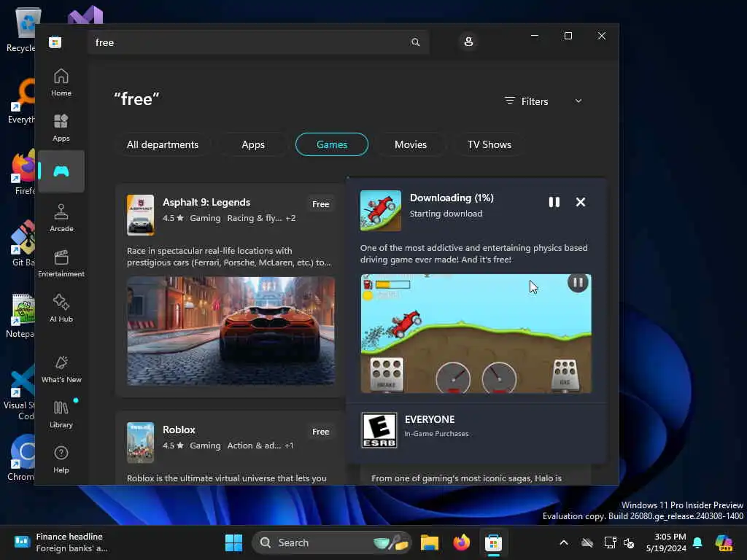The height and width of the screenshot is (560, 747).
Task: Open the Asphalt 9: Legends title
Action: pos(206,202)
